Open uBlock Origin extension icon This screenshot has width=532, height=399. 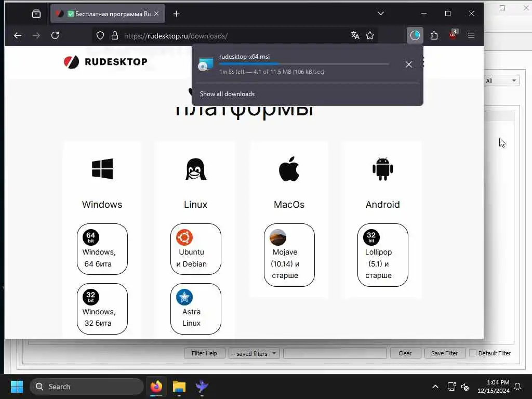pyautogui.click(x=453, y=35)
